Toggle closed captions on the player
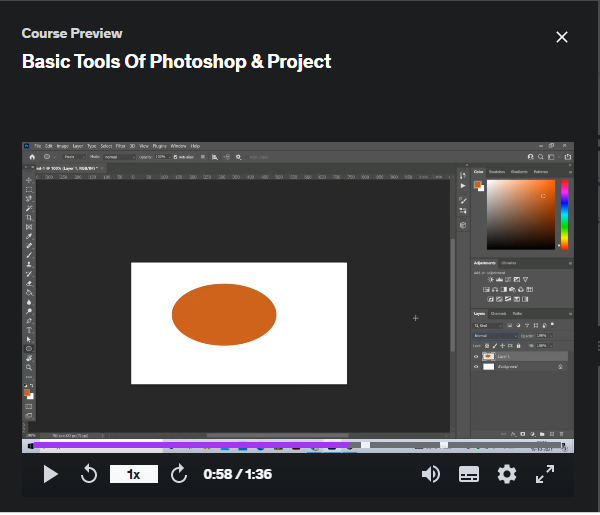The height and width of the screenshot is (515, 600). [x=469, y=474]
